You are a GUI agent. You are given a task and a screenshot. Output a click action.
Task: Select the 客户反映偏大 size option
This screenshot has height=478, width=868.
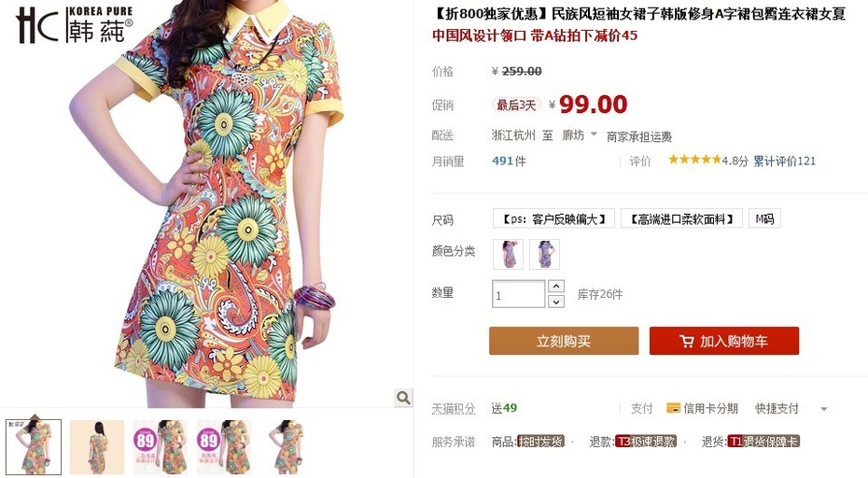pos(553,218)
